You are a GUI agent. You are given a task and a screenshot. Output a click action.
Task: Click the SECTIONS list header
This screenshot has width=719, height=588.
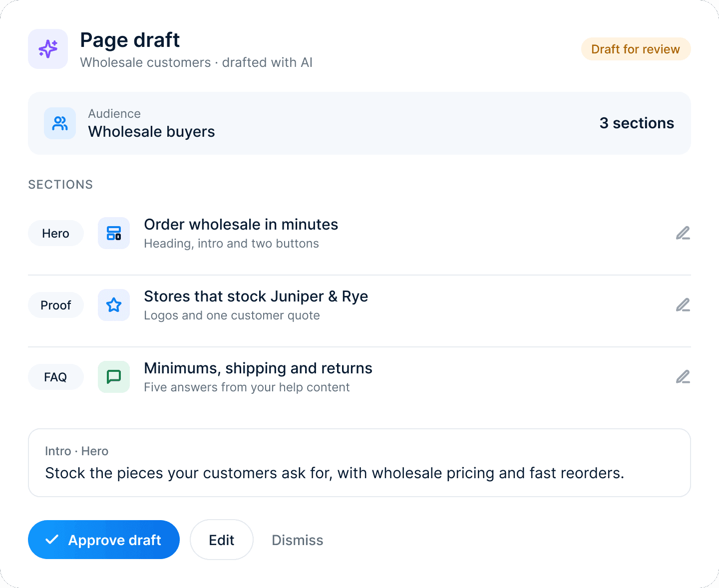pos(60,185)
